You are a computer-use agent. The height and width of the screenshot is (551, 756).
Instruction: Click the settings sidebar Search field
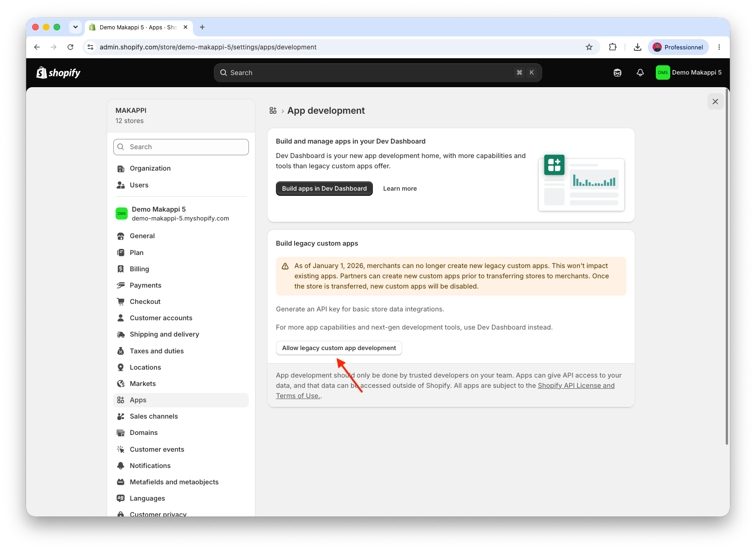pyautogui.click(x=181, y=147)
